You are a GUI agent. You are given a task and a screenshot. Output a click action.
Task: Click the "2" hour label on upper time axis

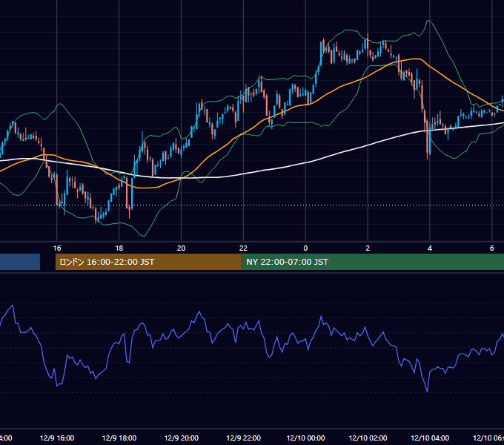point(368,248)
